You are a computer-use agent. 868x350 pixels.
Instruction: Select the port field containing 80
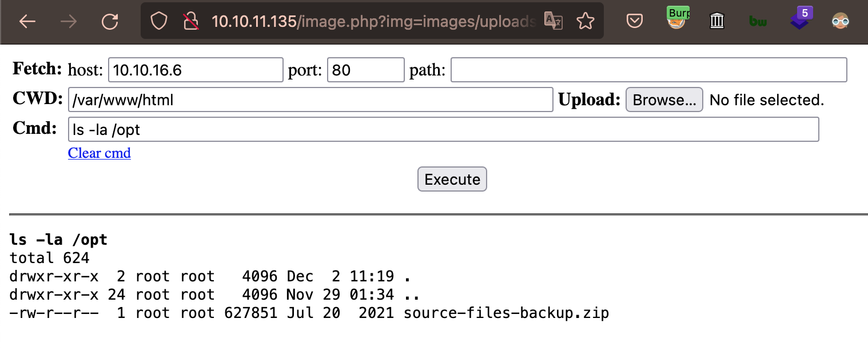366,70
